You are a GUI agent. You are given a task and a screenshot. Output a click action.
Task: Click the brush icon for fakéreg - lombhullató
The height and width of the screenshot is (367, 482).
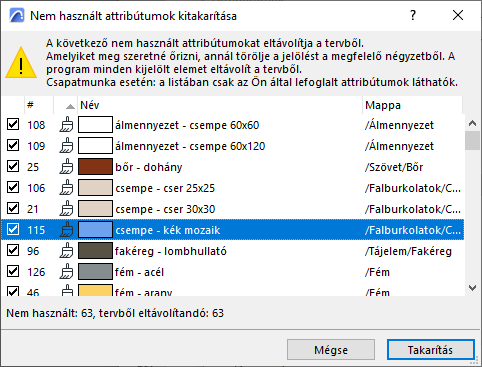click(67, 251)
